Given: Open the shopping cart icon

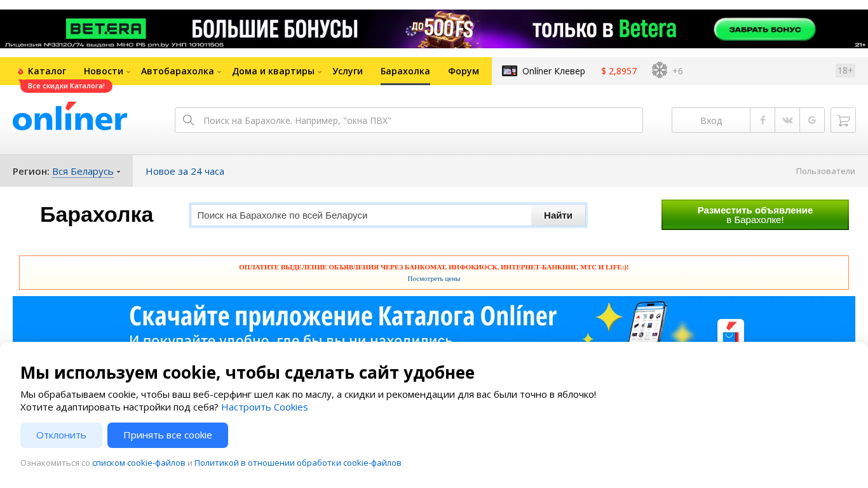Looking at the screenshot, I should (843, 120).
